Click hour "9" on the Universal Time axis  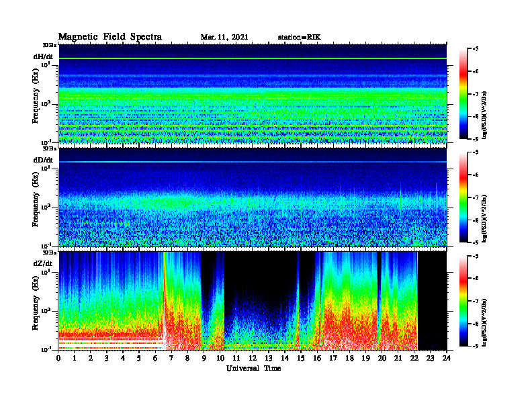[x=204, y=359]
